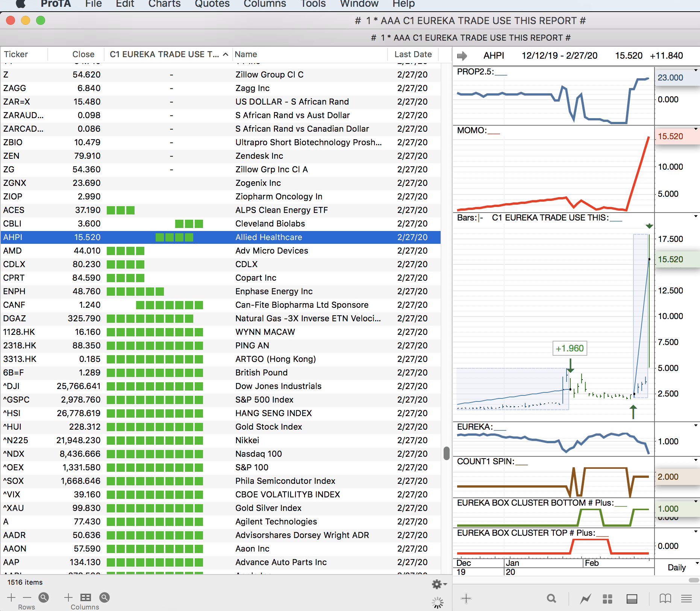Image resolution: width=700 pixels, height=611 pixels.
Task: Toggle the list lines view icon
Action: pyautogui.click(x=686, y=599)
